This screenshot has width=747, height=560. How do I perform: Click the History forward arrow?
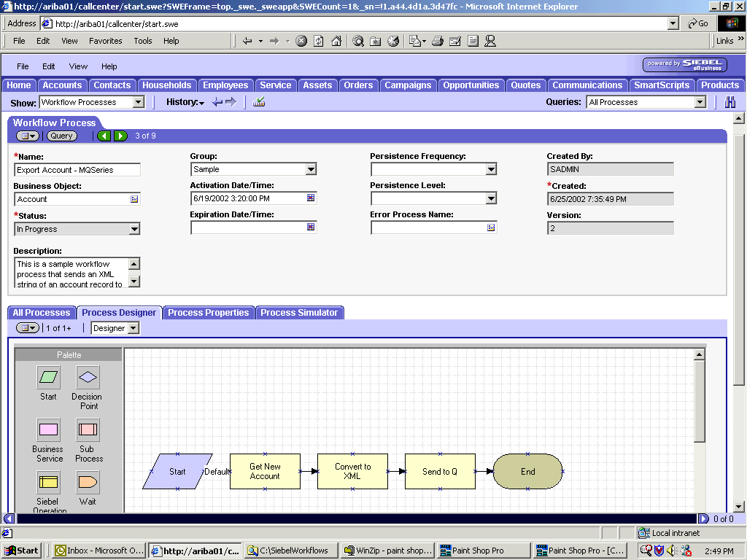pos(231,102)
